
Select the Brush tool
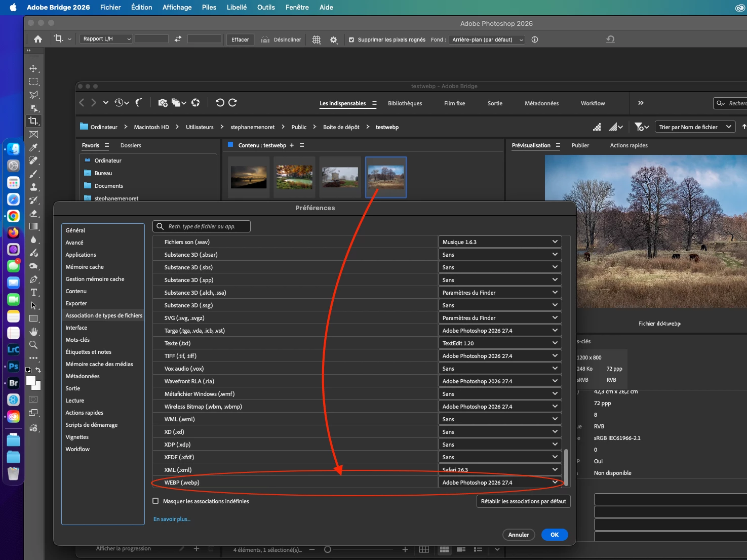[x=33, y=174]
